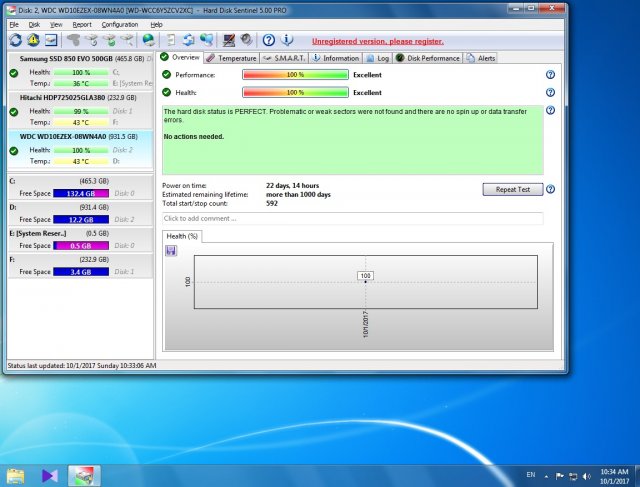
Task: Open Hard Disk Sentinel from the Windows taskbar
Action: (83, 475)
